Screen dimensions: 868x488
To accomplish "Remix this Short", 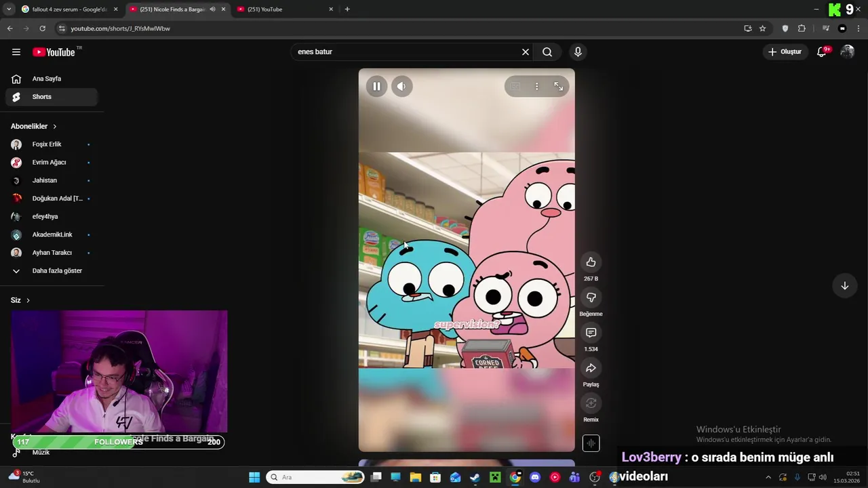I will [x=591, y=403].
